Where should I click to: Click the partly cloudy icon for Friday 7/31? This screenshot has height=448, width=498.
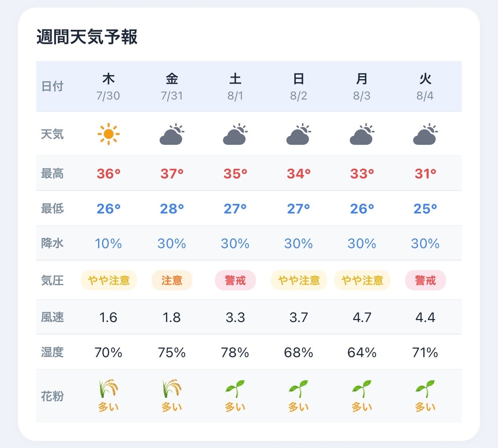coord(172,134)
